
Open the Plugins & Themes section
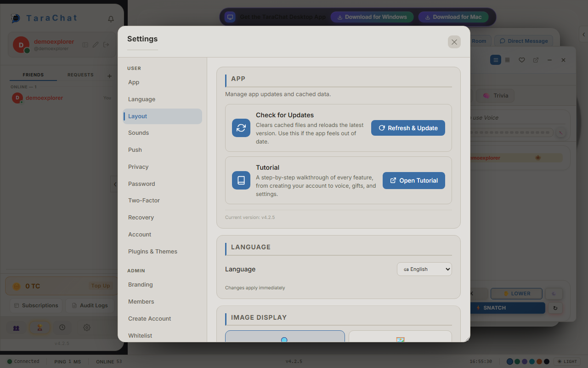(x=163, y=252)
